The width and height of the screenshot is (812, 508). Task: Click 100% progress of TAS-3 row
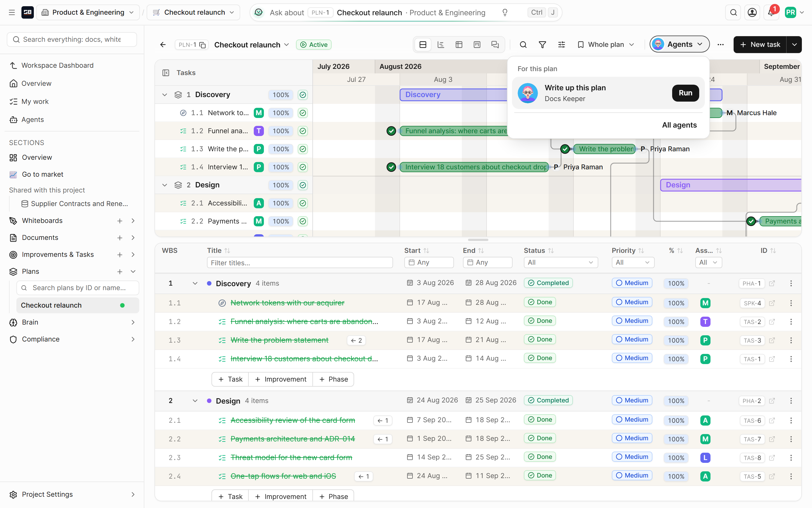[x=676, y=340]
